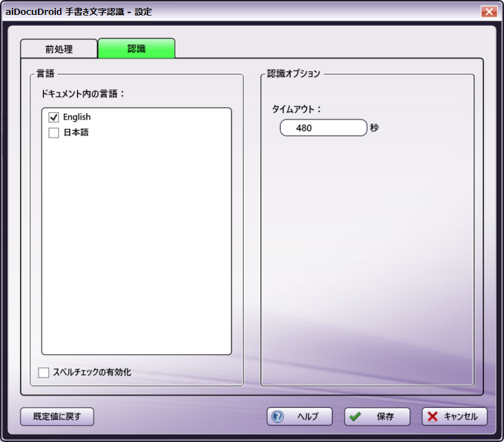
Task: Switch to the 前処理 tab
Action: coord(59,49)
